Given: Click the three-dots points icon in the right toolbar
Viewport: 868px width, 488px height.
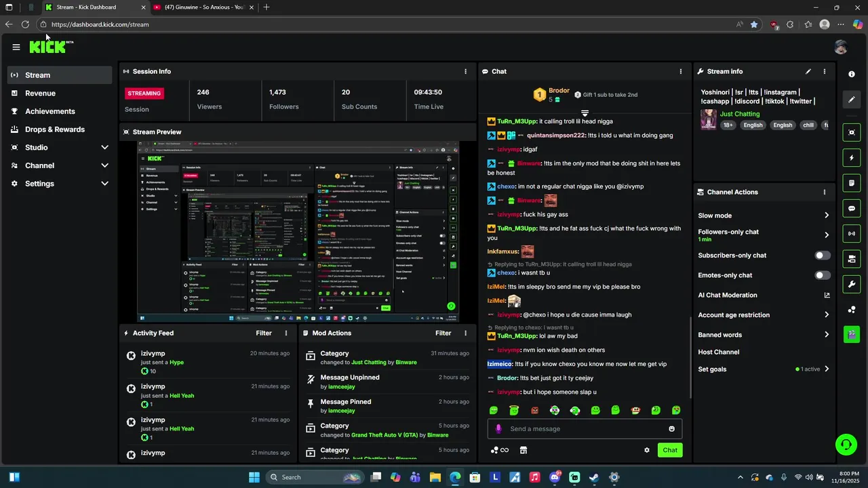Looking at the screenshot, I should [852, 310].
